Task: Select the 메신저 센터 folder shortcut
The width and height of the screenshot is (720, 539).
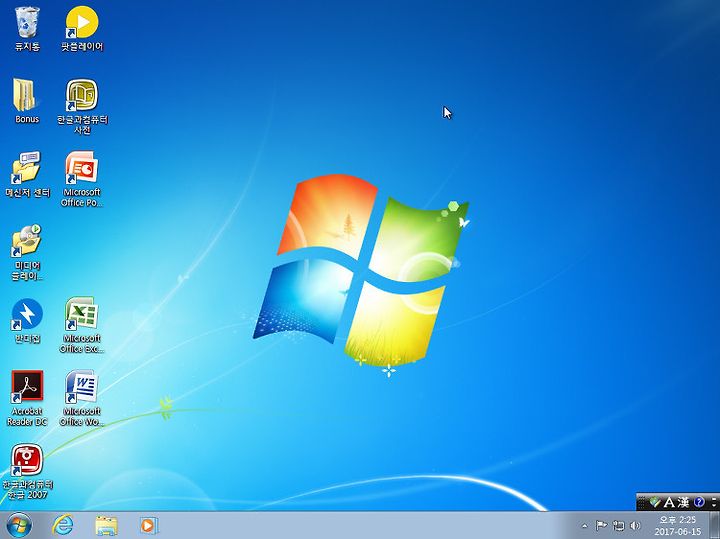Action: [27, 174]
